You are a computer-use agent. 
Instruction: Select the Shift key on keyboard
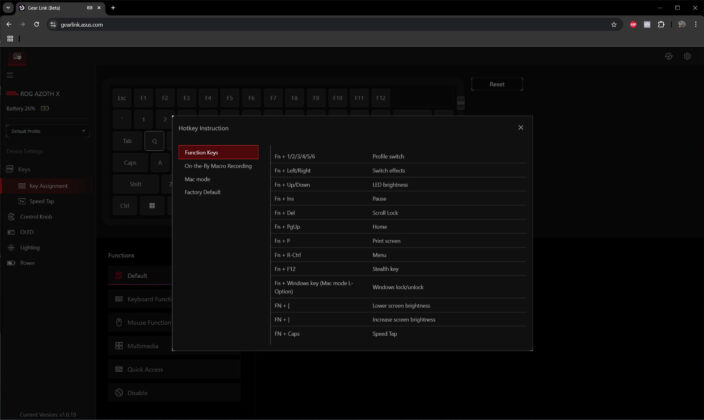(136, 184)
